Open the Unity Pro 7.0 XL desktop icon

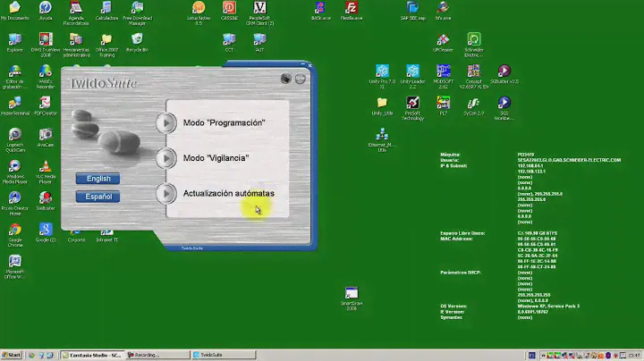(x=382, y=71)
